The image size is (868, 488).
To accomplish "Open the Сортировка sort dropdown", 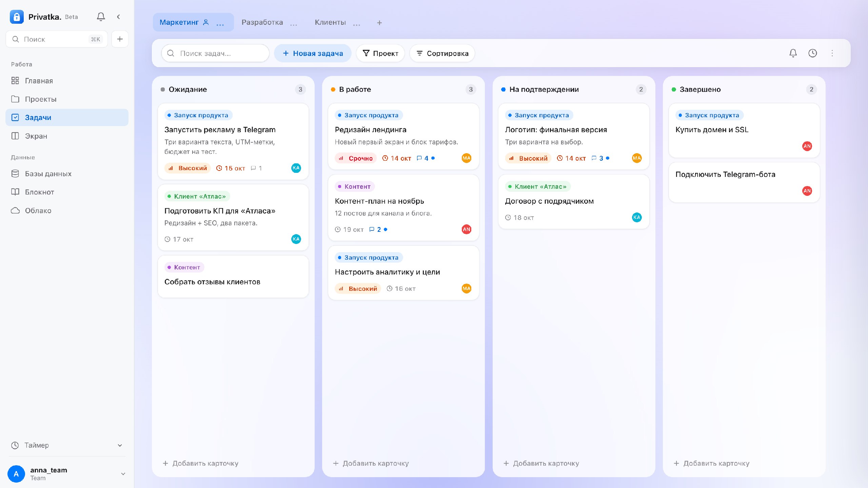I will point(442,53).
